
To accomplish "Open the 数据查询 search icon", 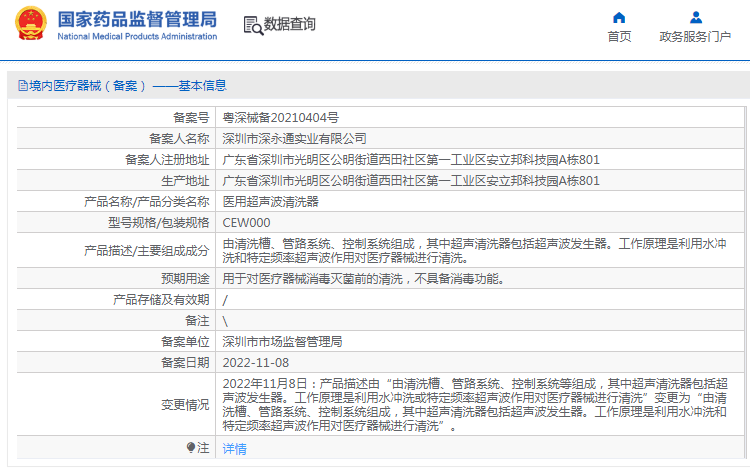I will (253, 25).
